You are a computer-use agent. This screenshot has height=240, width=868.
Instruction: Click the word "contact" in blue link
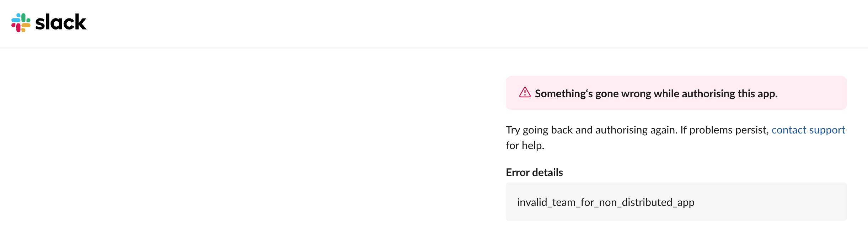[x=789, y=130]
